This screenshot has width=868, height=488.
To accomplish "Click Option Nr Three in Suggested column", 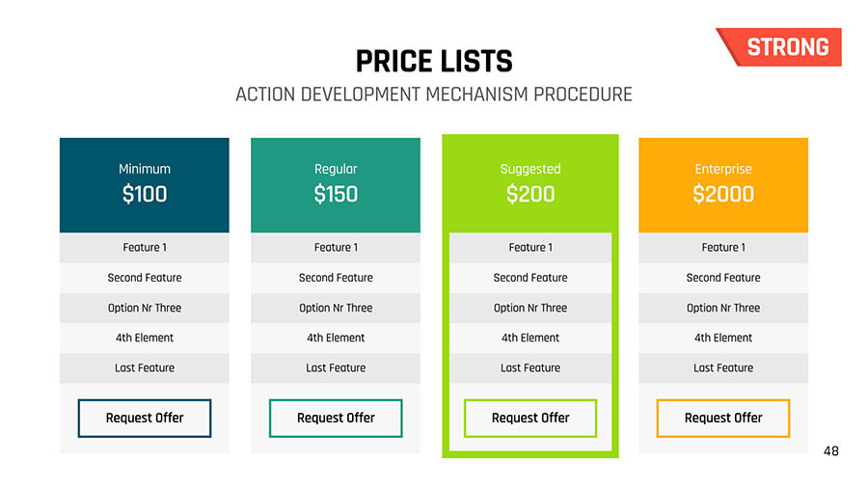I will coord(530,308).
